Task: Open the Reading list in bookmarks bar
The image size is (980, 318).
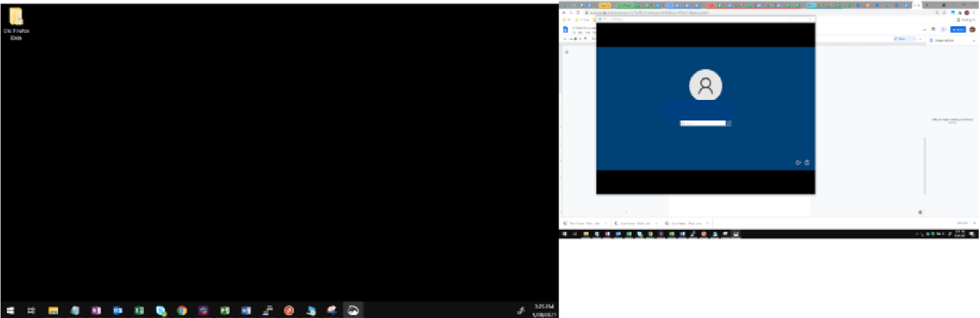Action: tap(966, 19)
